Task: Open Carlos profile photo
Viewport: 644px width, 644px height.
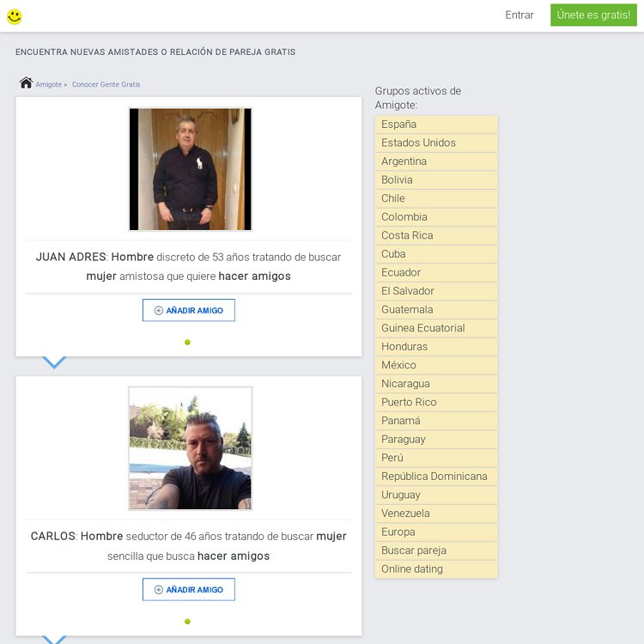Action: pyautogui.click(x=190, y=448)
